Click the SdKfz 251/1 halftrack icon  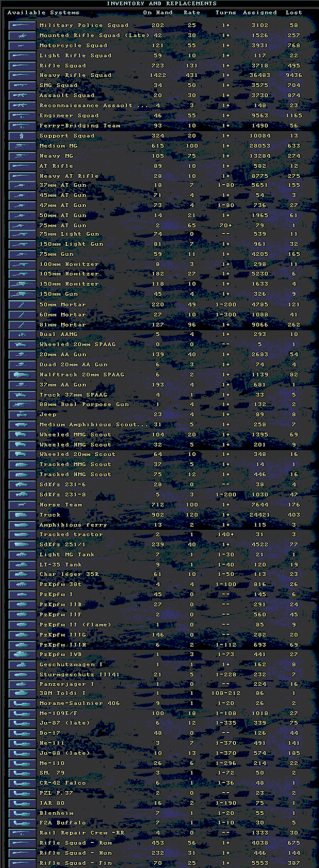pos(22,545)
